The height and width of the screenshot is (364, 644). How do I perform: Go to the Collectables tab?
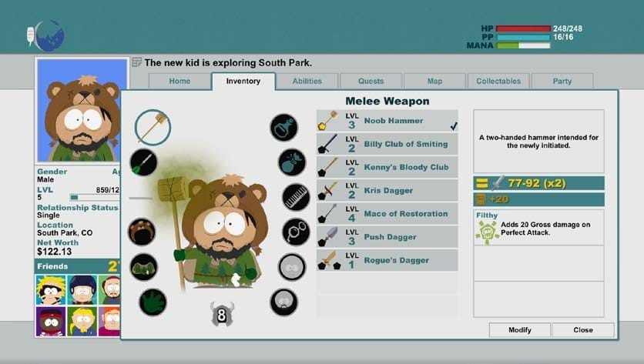click(x=498, y=81)
